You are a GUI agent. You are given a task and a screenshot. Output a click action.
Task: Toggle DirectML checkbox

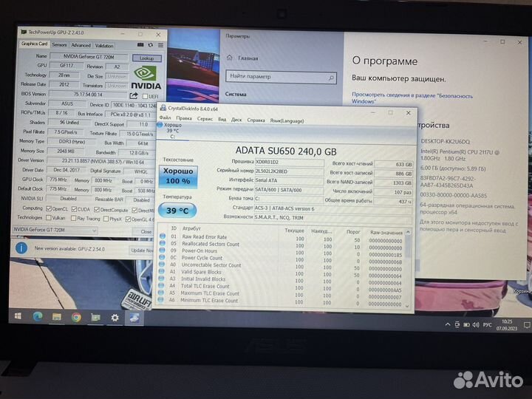pyautogui.click(x=134, y=210)
